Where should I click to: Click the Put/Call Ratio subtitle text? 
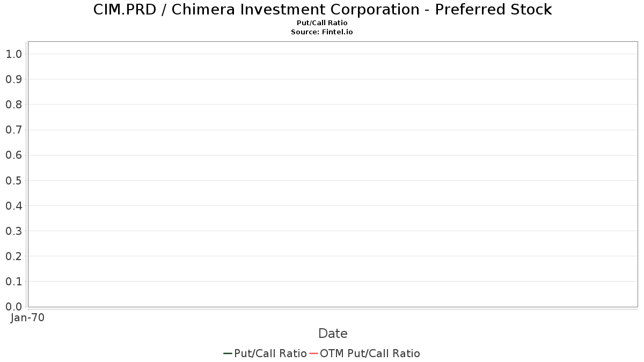[x=322, y=23]
